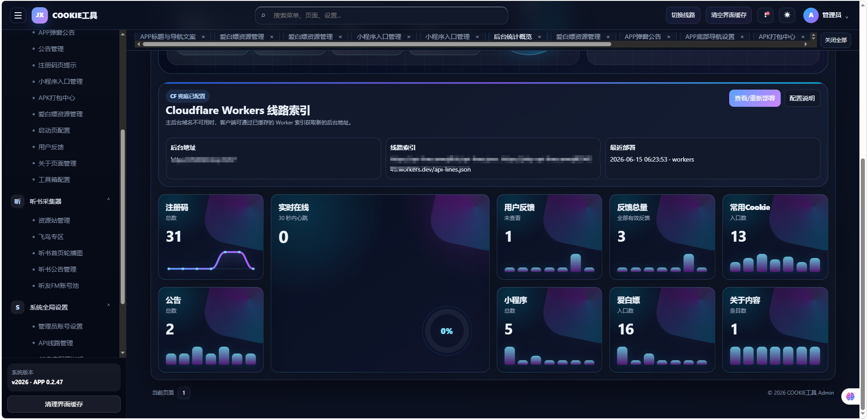This screenshot has height=420, width=868.
Task: Open 资源站管理 in the sidebar
Action: pyautogui.click(x=54, y=220)
